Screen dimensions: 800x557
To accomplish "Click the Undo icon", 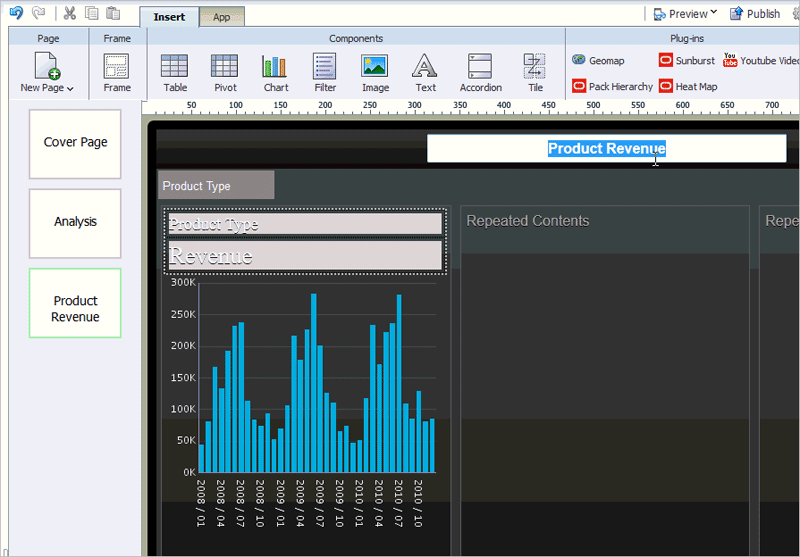I will click(16, 13).
